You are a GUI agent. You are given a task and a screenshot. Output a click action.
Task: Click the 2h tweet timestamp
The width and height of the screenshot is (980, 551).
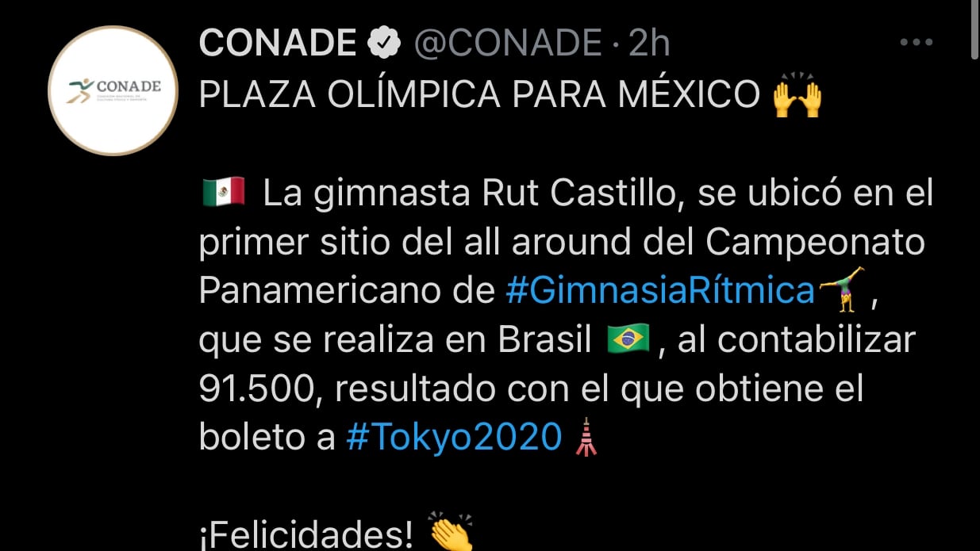tap(651, 43)
